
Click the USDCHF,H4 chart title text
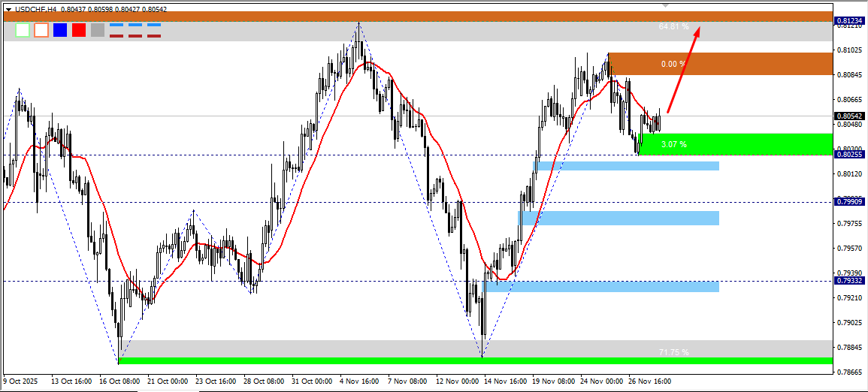pyautogui.click(x=35, y=10)
